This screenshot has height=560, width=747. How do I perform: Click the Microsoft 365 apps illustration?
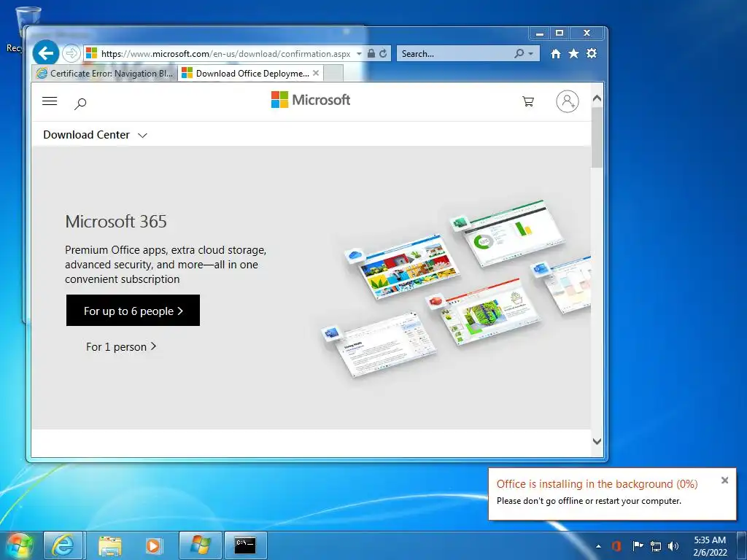point(455,288)
